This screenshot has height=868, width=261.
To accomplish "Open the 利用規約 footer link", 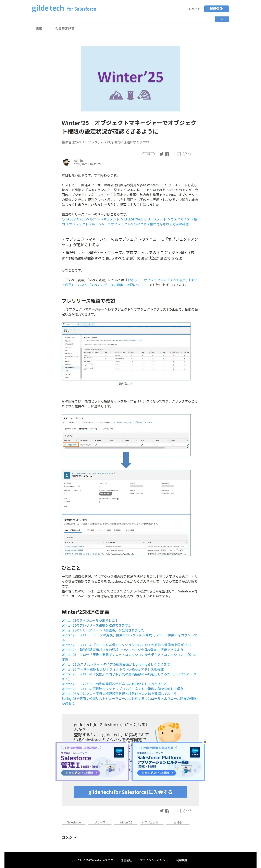I will click(182, 860).
